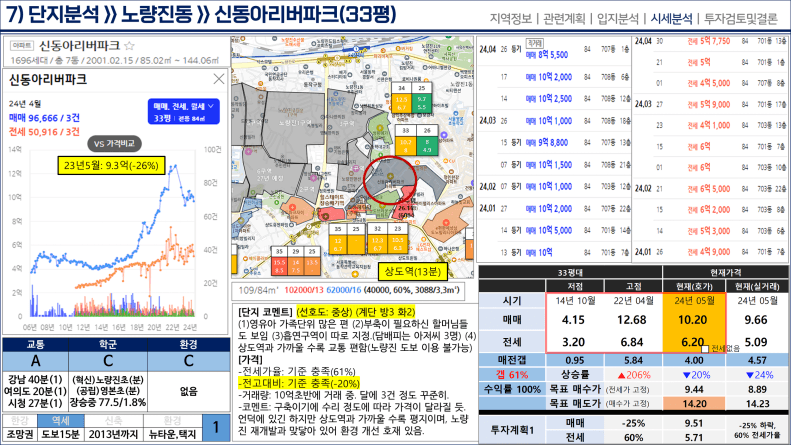Click the red ▲206% 상승률 value

(x=634, y=375)
